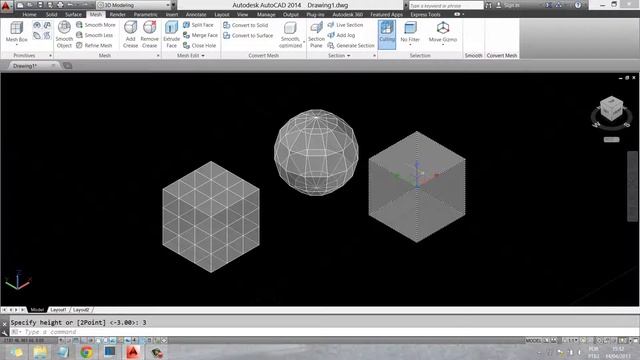Click the Add Crease tool
This screenshot has width=640, height=360.
(131, 34)
